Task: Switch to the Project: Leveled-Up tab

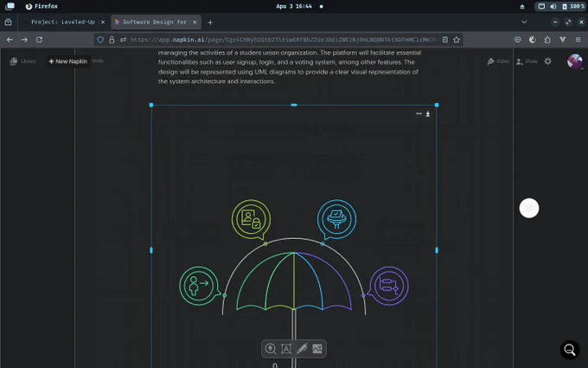Action: (x=63, y=23)
